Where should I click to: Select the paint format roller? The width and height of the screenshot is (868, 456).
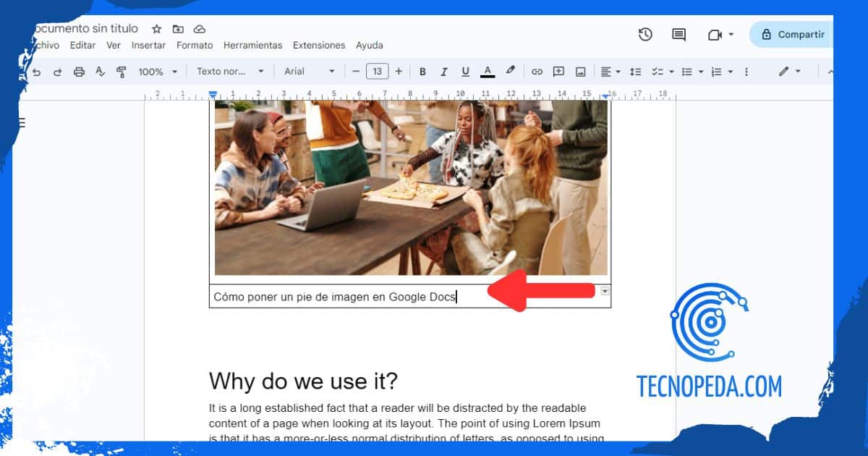[x=122, y=72]
